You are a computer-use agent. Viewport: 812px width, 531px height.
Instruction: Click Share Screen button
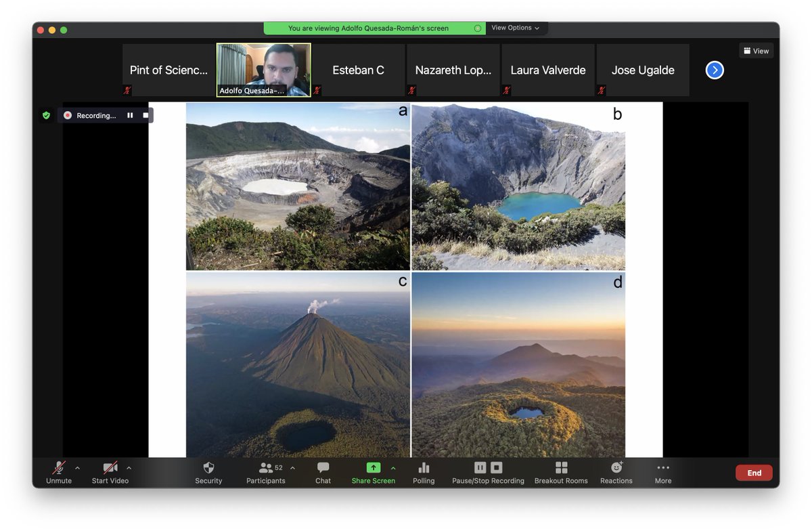pyautogui.click(x=373, y=472)
